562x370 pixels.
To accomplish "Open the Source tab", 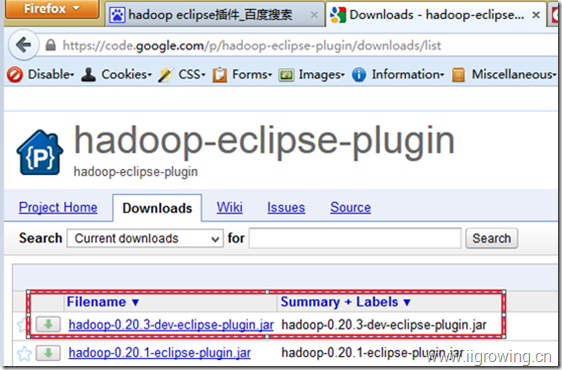I will pos(351,207).
